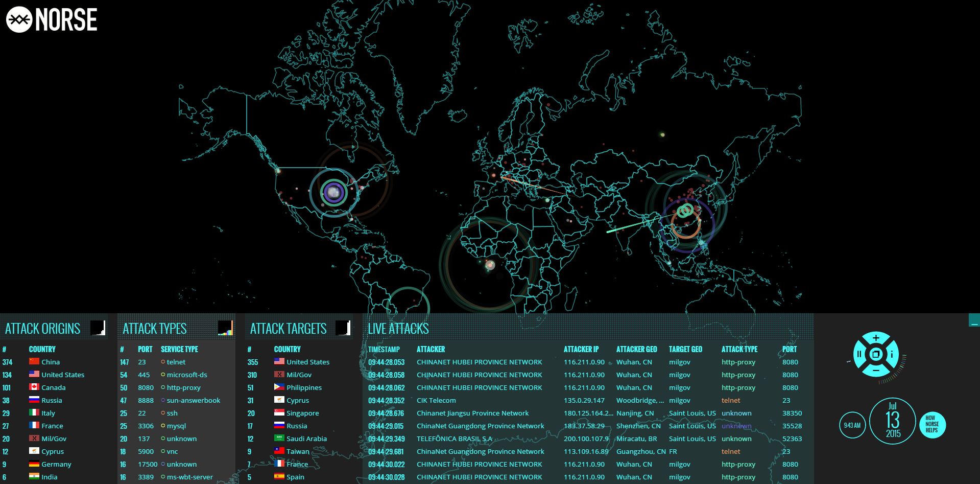Select the ssh port 22 row
980x484 pixels.
tap(176, 413)
